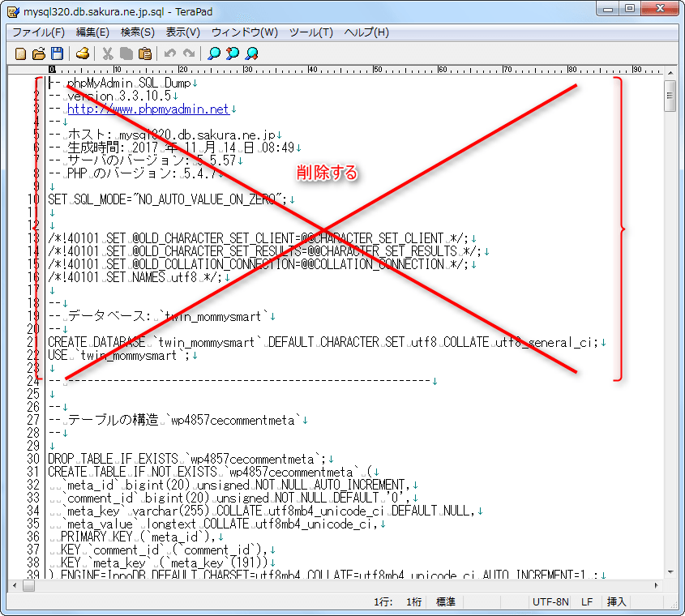Click the Print icon in toolbar

tap(82, 53)
